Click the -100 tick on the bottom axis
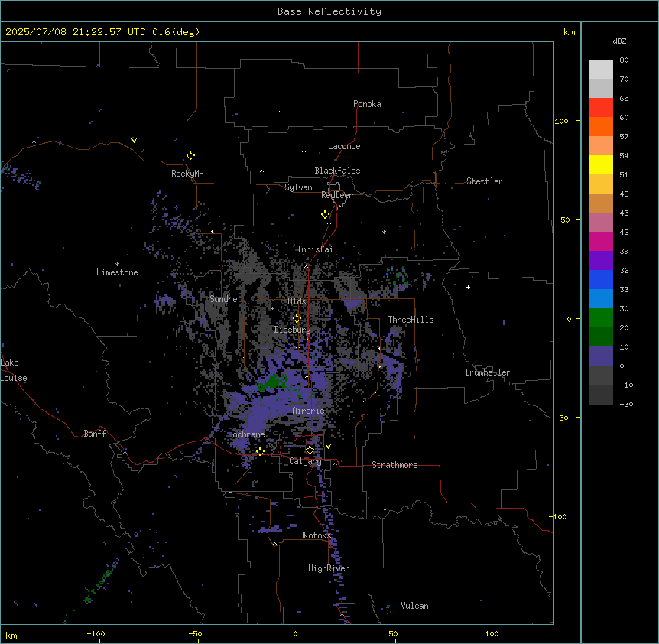This screenshot has width=659, height=644. 96,633
